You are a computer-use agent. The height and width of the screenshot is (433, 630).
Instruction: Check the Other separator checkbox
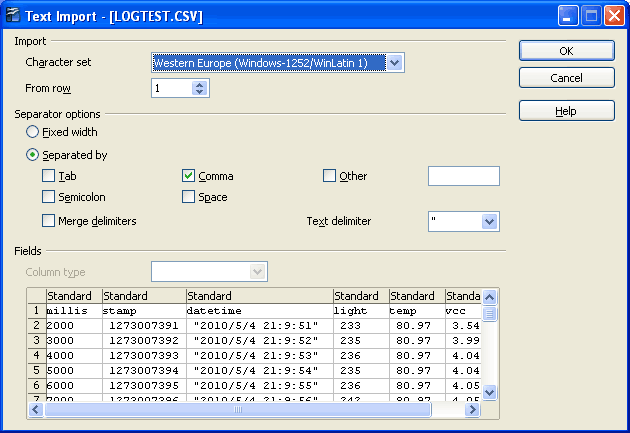[330, 176]
